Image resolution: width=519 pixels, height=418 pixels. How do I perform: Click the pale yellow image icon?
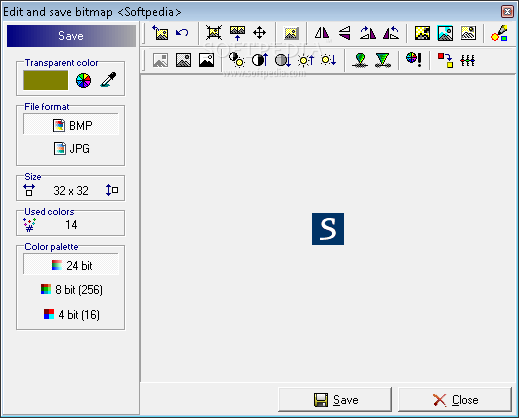pyautogui.click(x=468, y=33)
